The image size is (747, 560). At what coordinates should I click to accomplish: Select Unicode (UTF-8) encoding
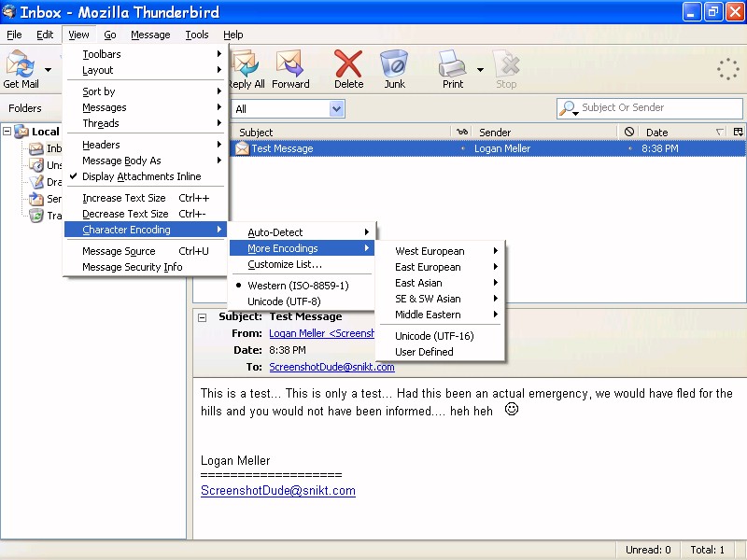(302, 301)
